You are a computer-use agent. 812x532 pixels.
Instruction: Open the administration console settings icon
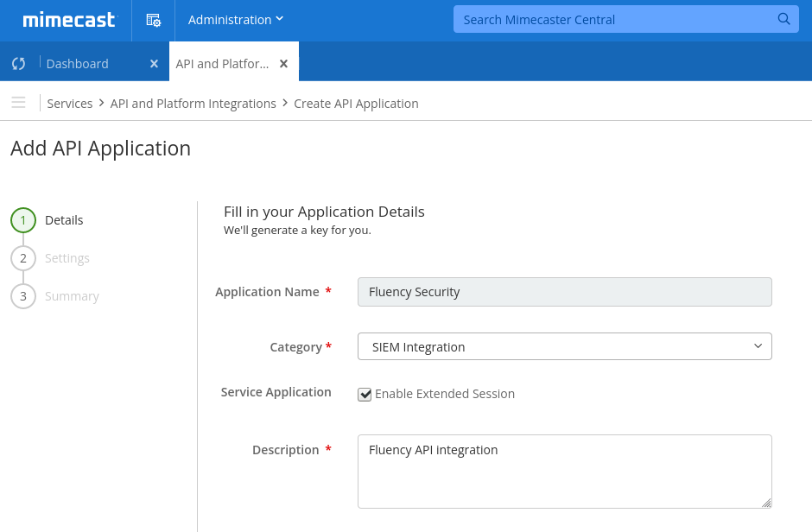pyautogui.click(x=153, y=20)
